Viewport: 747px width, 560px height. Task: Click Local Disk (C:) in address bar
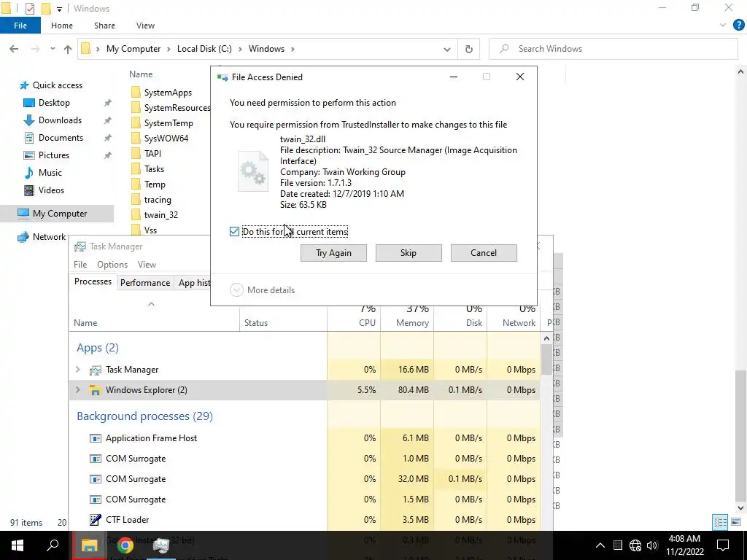click(x=204, y=49)
